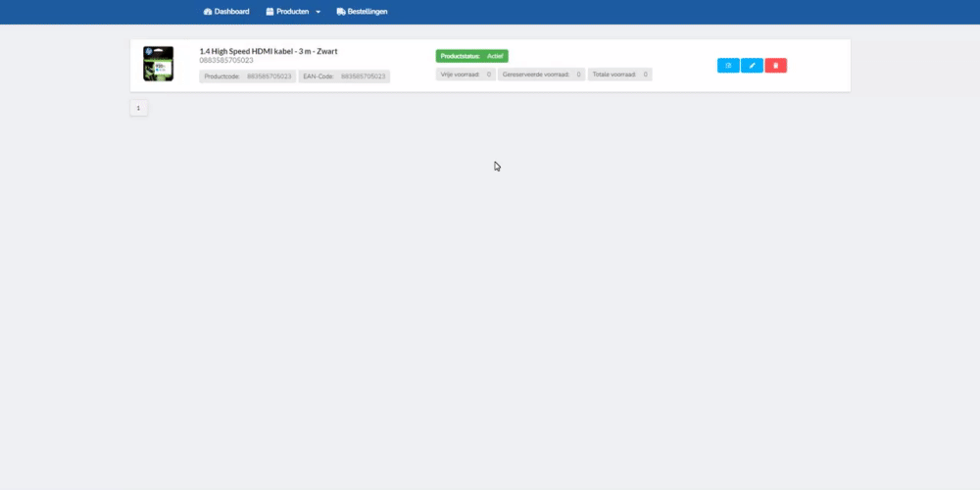
Task: Select page 1 in pagination
Action: pyautogui.click(x=139, y=108)
